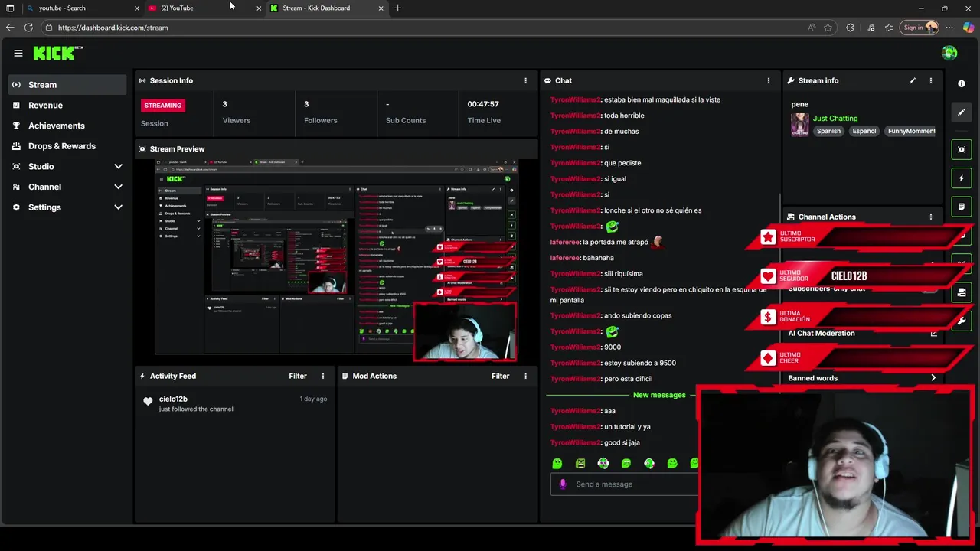Click the red STREAMING status badge
Viewport: 980px width, 551px height.
point(163,105)
